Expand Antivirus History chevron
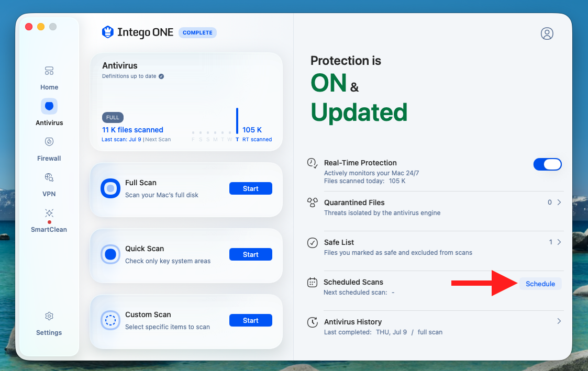 click(559, 321)
